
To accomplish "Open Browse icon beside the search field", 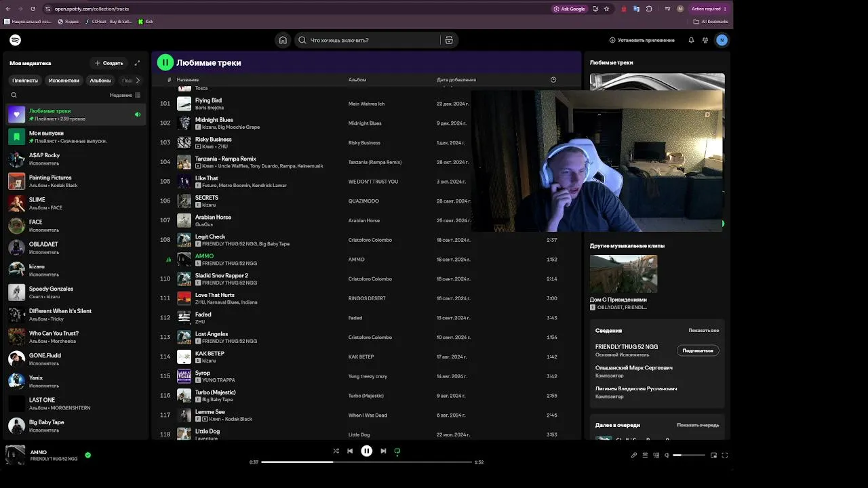I will pyautogui.click(x=449, y=40).
